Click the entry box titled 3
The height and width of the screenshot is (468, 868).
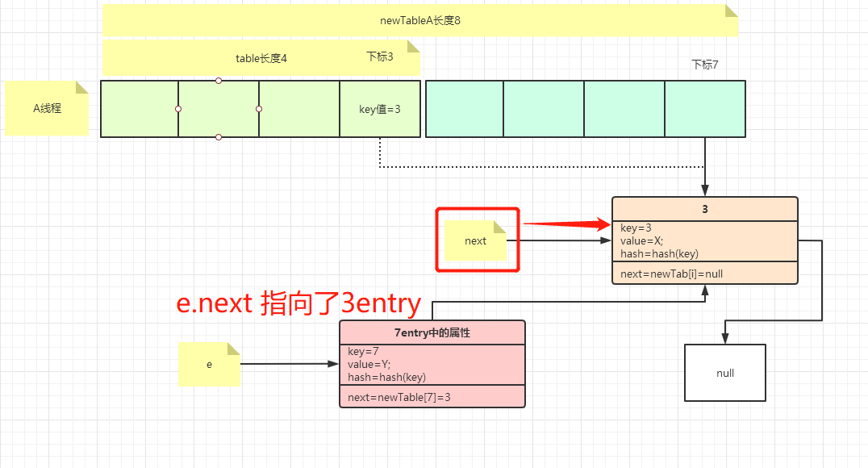[x=704, y=208]
